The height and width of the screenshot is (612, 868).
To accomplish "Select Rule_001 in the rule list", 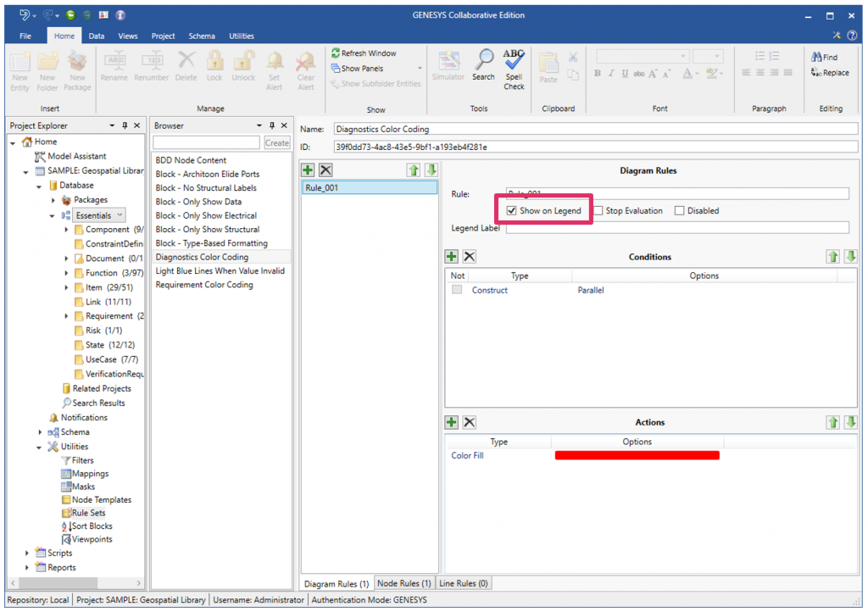I will tap(370, 187).
